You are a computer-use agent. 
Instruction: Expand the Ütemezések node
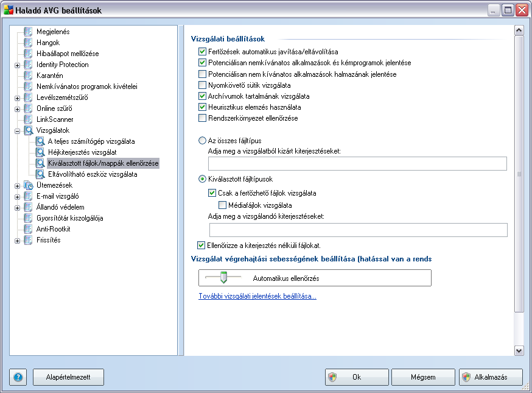coord(17,186)
